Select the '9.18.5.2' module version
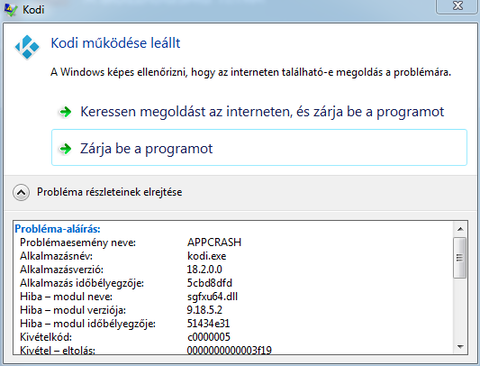 tap(204, 310)
